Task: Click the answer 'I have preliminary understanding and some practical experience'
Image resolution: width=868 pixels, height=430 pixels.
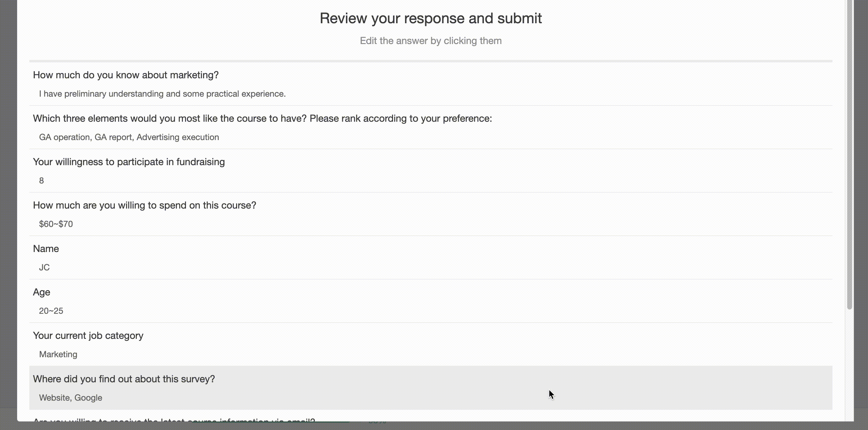Action: (x=162, y=94)
